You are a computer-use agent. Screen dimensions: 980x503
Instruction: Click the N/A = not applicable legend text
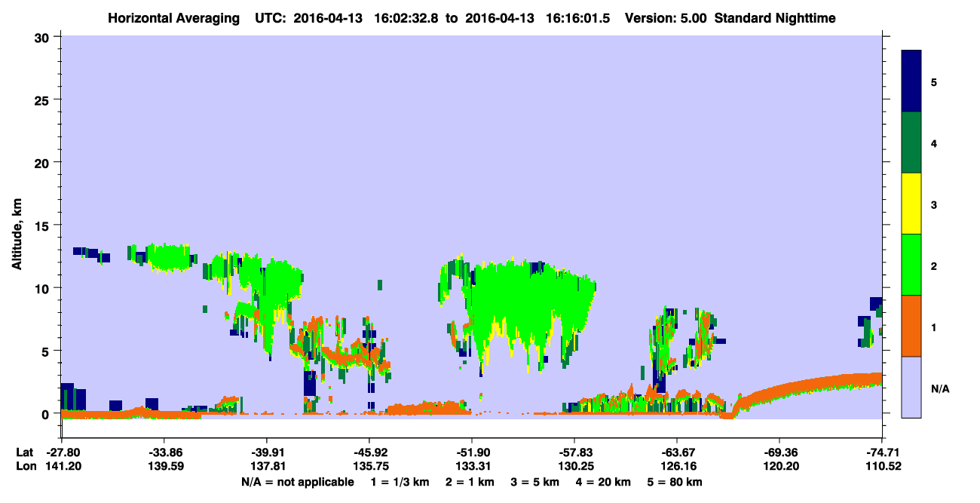pyautogui.click(x=297, y=481)
